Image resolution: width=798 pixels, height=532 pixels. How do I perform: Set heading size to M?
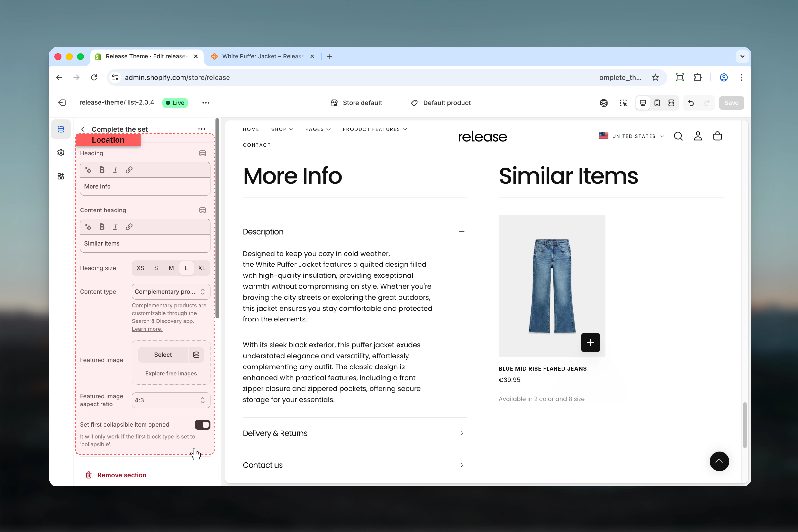[x=171, y=268]
